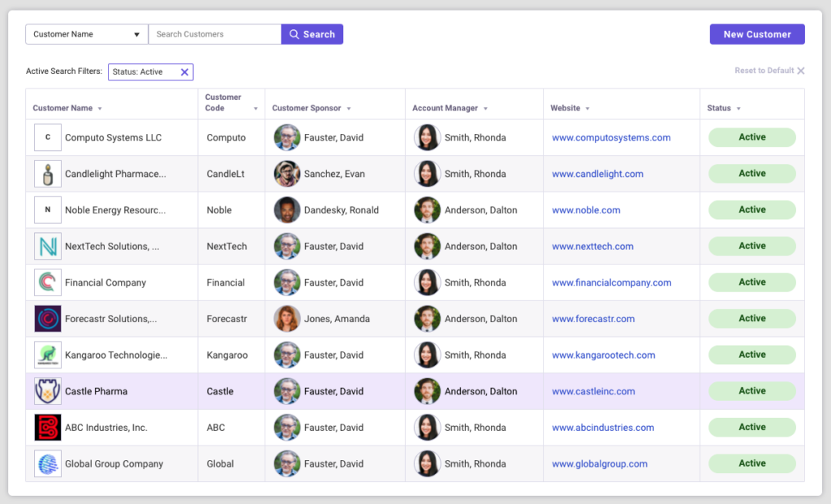The width and height of the screenshot is (831, 504).
Task: Click David Fauster's avatar in Castle Pharma row
Action: (x=287, y=390)
